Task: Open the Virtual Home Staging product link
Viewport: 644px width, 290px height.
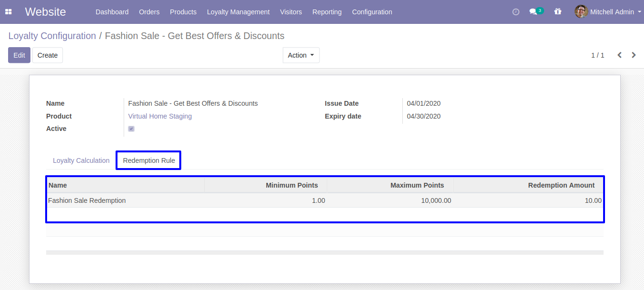Action: (160, 116)
